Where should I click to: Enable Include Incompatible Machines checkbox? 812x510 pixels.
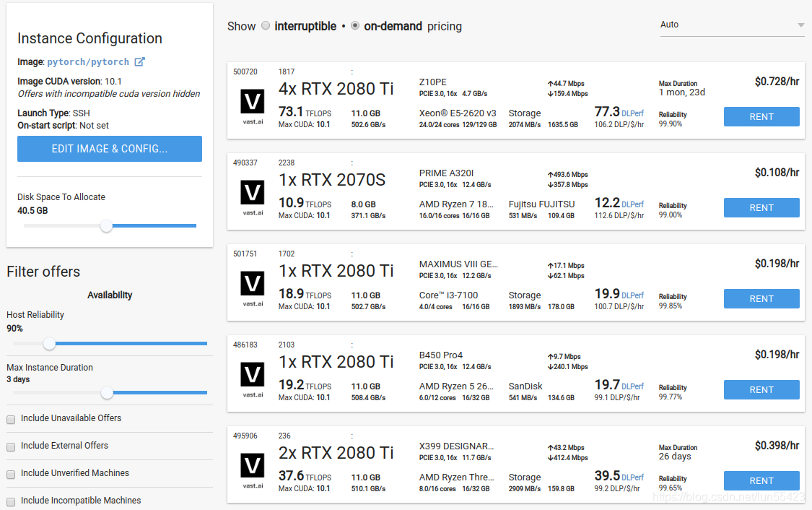pyautogui.click(x=11, y=502)
